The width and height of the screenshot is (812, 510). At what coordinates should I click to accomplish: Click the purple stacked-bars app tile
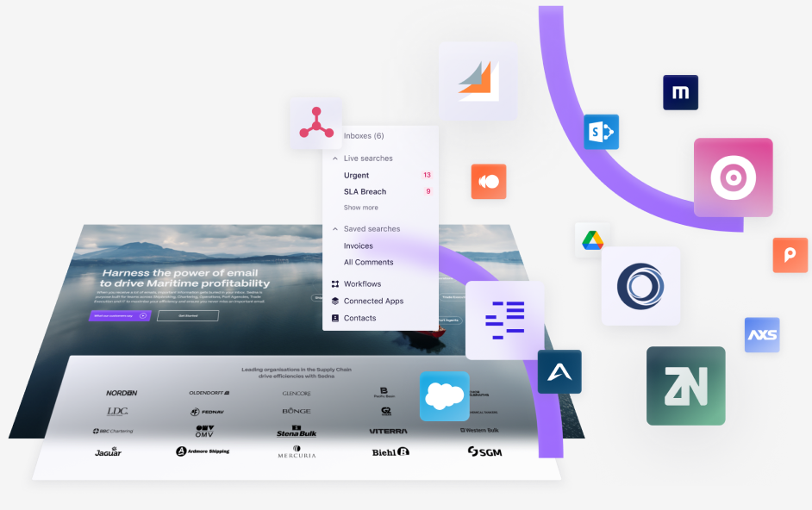[505, 320]
